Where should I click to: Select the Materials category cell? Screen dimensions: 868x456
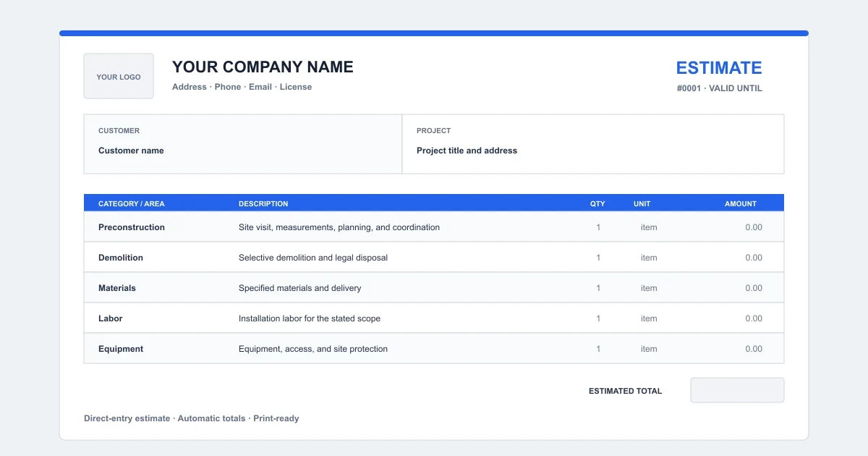point(117,288)
